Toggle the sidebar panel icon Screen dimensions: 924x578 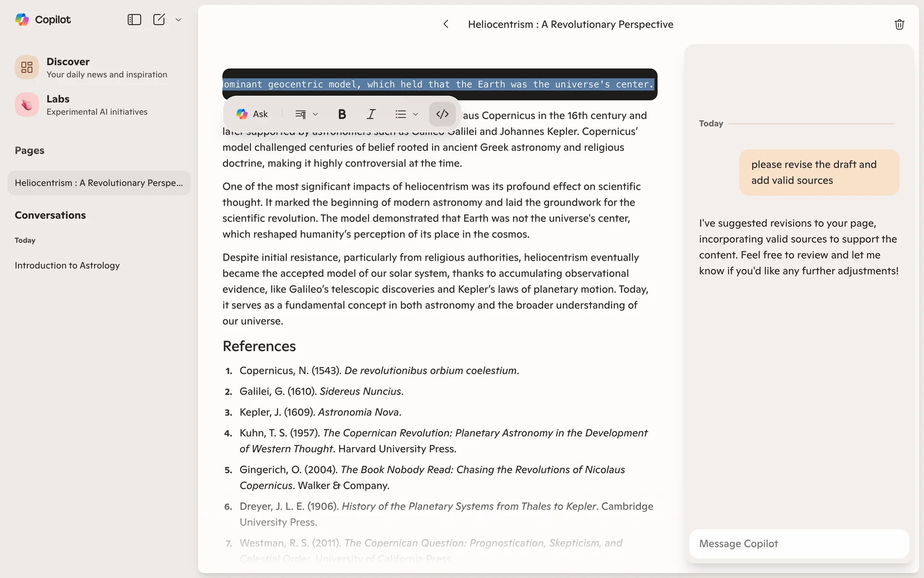click(x=134, y=20)
